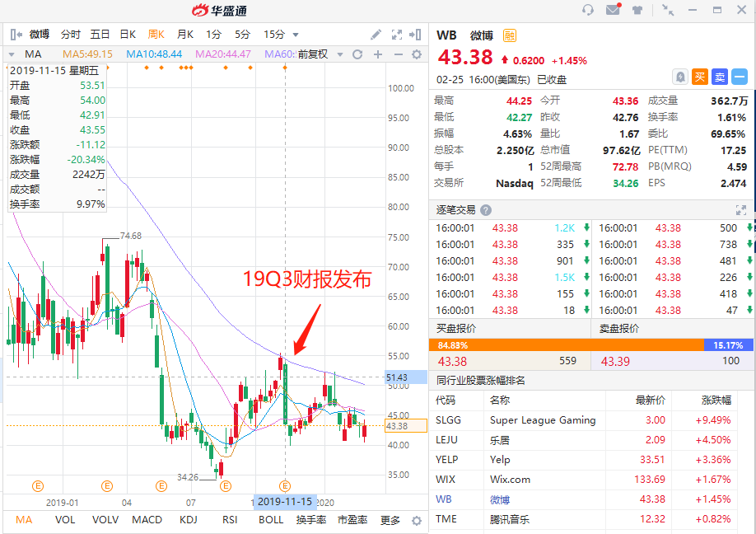Click the MA20:44.47 legend label

[x=222, y=54]
